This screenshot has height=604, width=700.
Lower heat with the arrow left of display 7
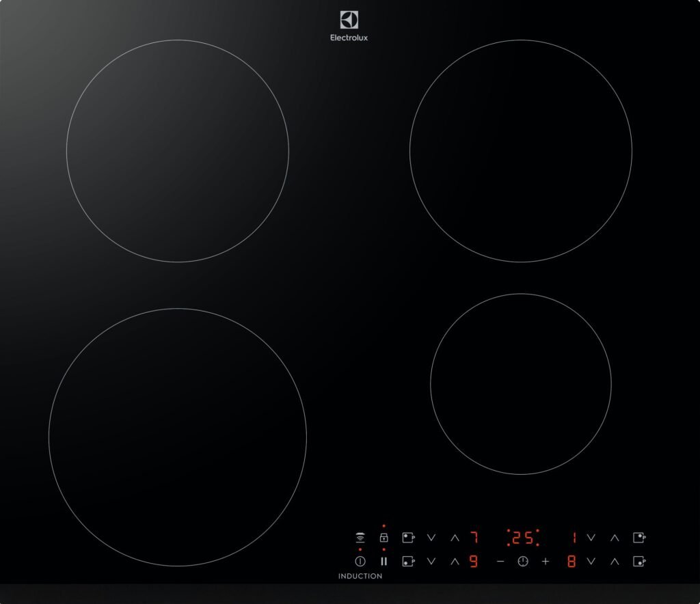[x=431, y=538]
